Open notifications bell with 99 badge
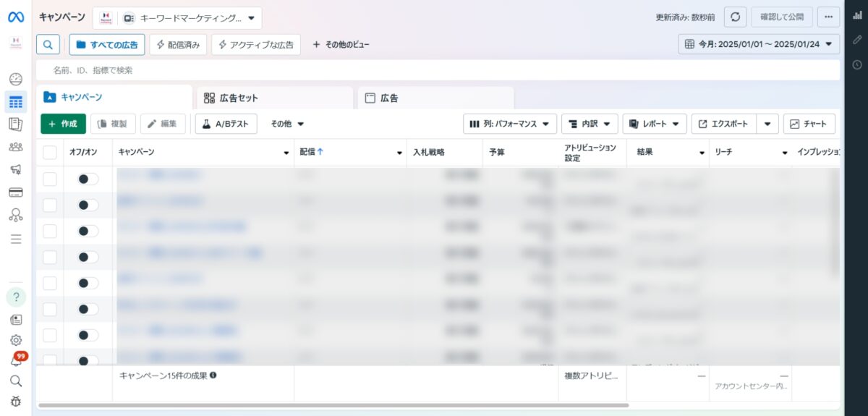The height and width of the screenshot is (416, 868). (16, 360)
